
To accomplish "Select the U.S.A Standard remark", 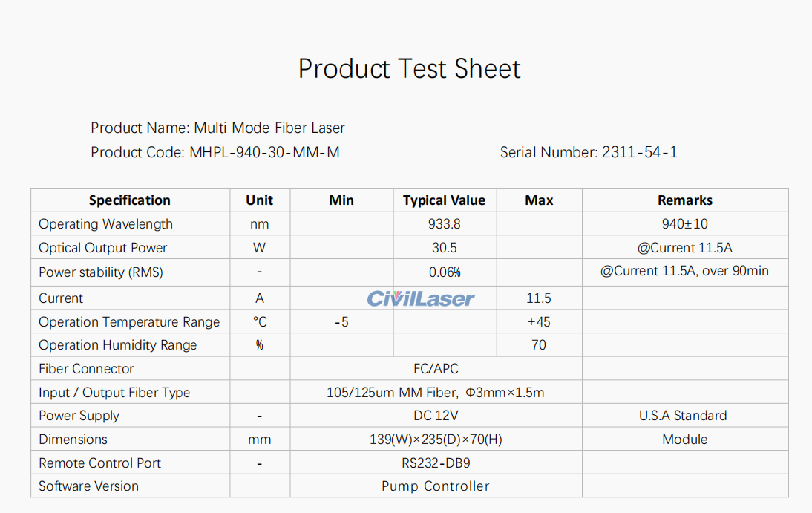I will 683,416.
